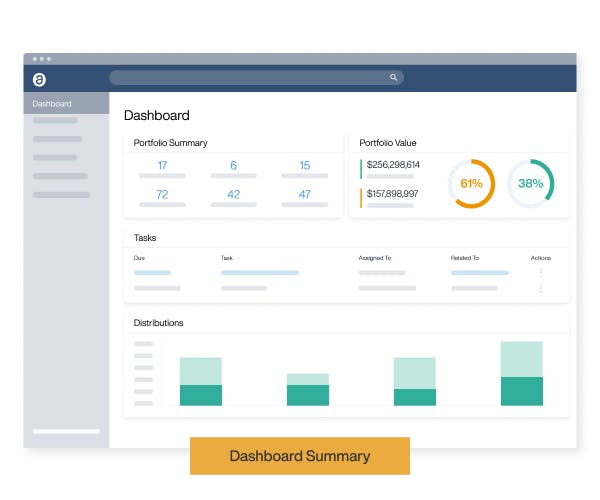Click the 17 count in Portfolio Summary
The width and height of the screenshot is (600, 500).
point(162,165)
